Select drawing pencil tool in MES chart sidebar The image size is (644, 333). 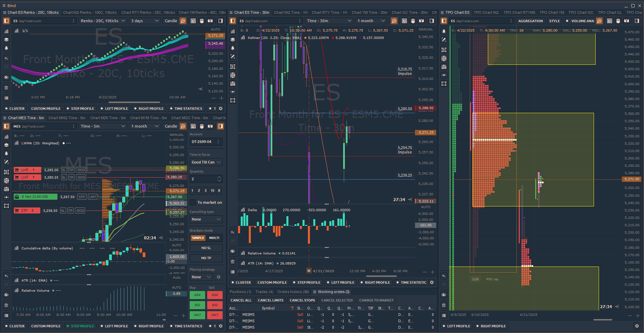pyautogui.click(x=6, y=162)
